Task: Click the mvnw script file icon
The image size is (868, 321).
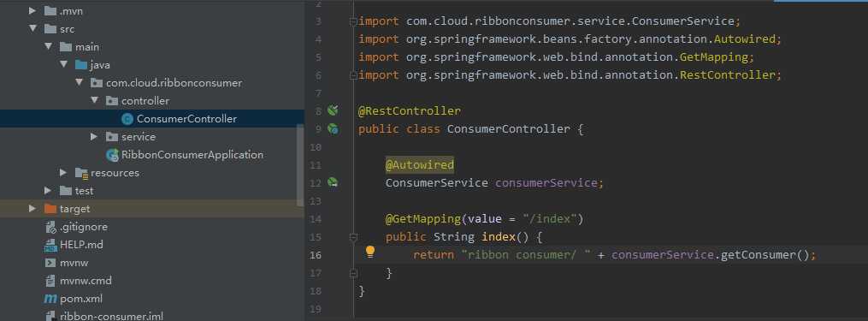Action: pyautogui.click(x=50, y=263)
